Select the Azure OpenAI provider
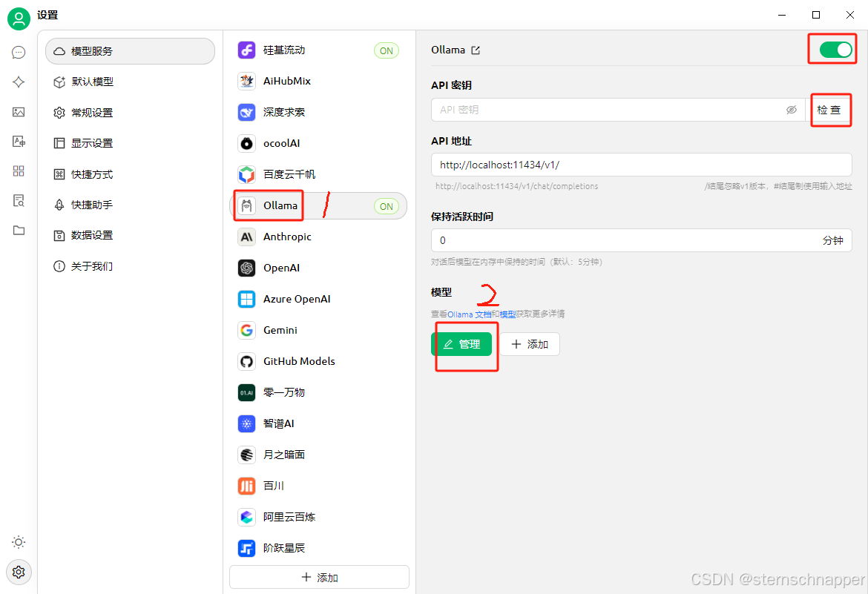 tap(318, 299)
